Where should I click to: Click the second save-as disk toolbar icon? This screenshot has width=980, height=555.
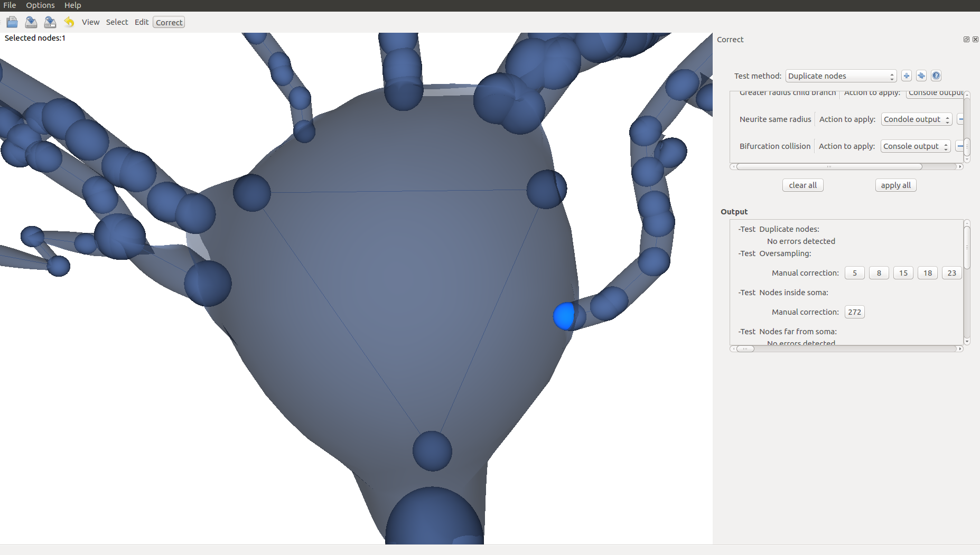(x=50, y=22)
